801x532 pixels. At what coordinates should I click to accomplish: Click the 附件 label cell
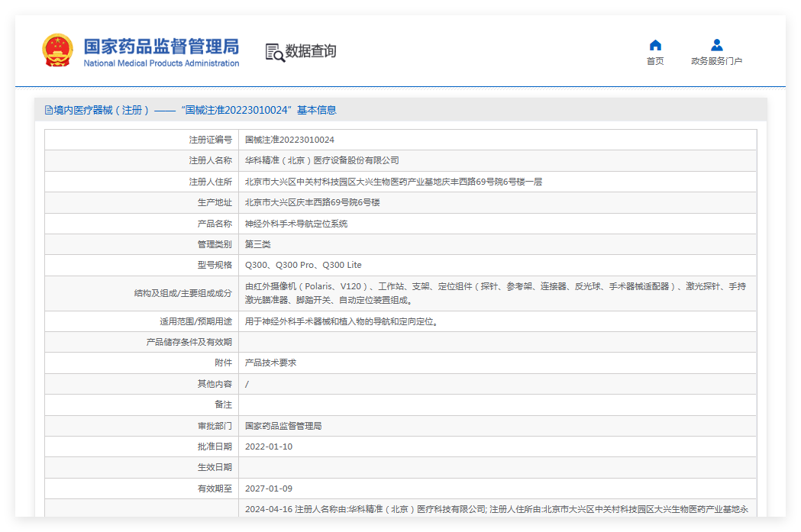(141, 363)
